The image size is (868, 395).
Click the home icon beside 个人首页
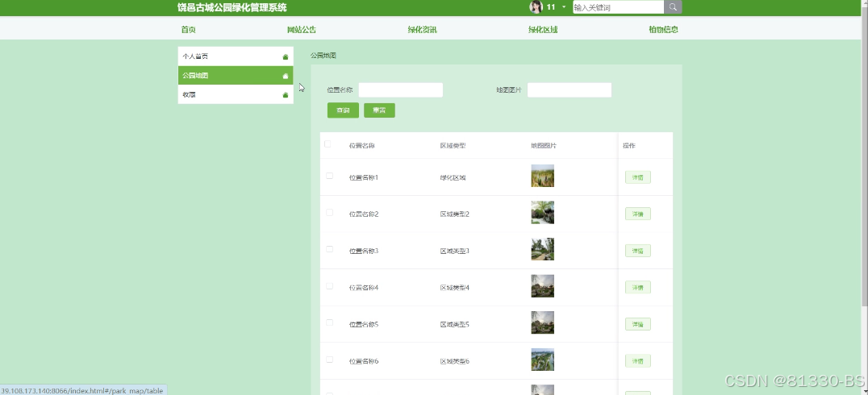coord(286,56)
